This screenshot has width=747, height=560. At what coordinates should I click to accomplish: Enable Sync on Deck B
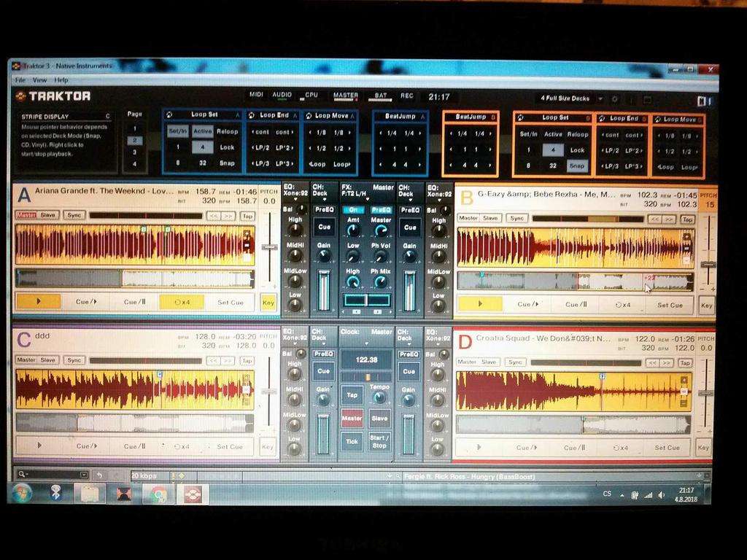coord(517,218)
